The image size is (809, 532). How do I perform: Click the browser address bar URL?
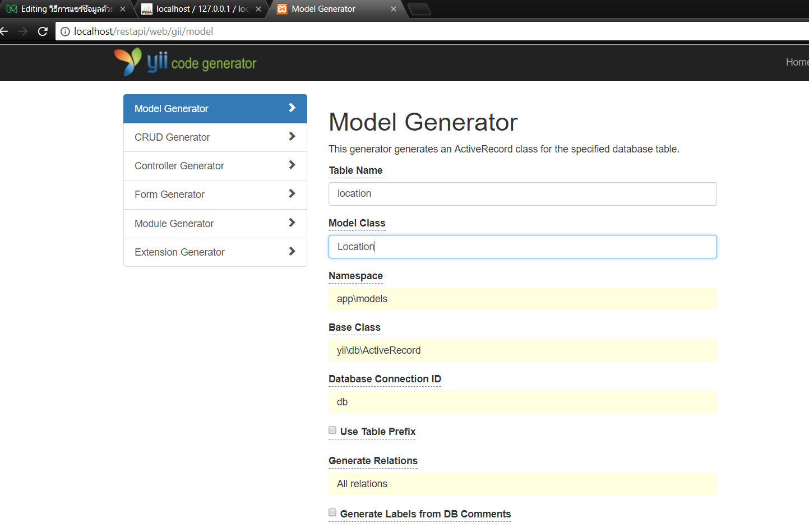144,31
